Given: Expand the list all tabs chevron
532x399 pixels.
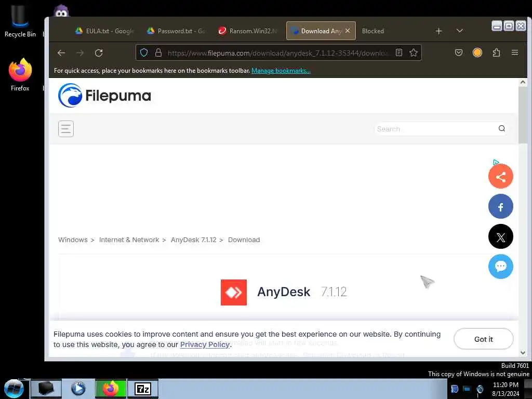Looking at the screenshot, I should [460, 31].
